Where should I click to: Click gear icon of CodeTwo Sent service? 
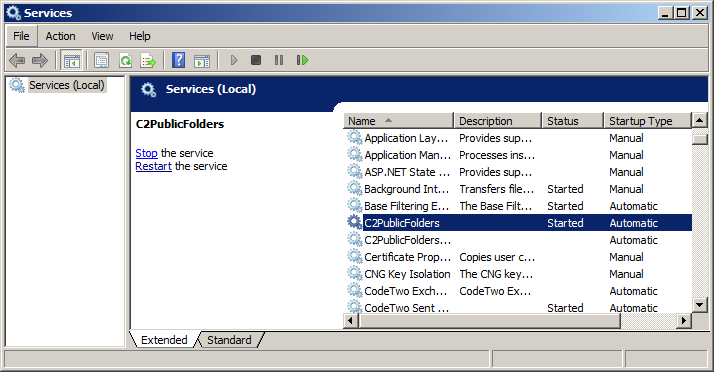point(354,306)
